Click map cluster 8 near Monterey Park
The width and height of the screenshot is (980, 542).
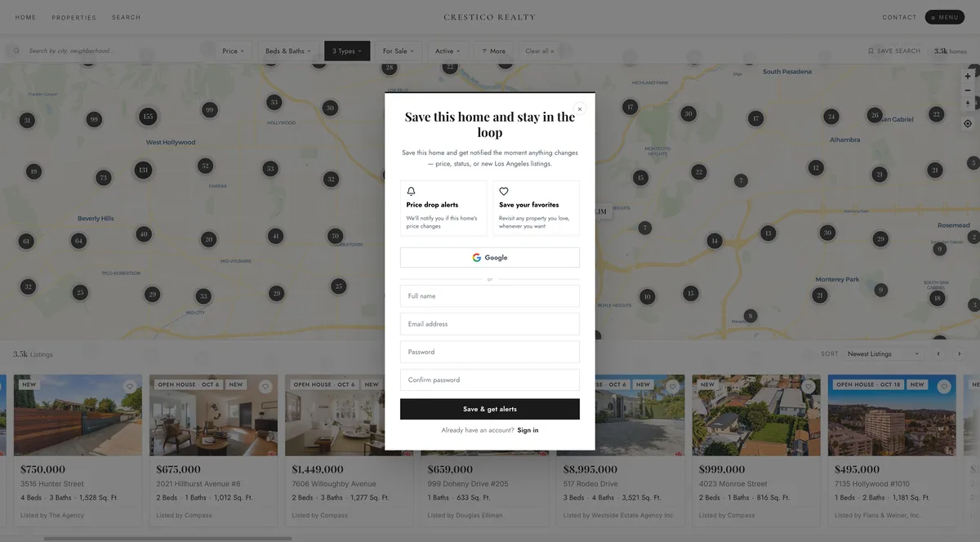751,315
